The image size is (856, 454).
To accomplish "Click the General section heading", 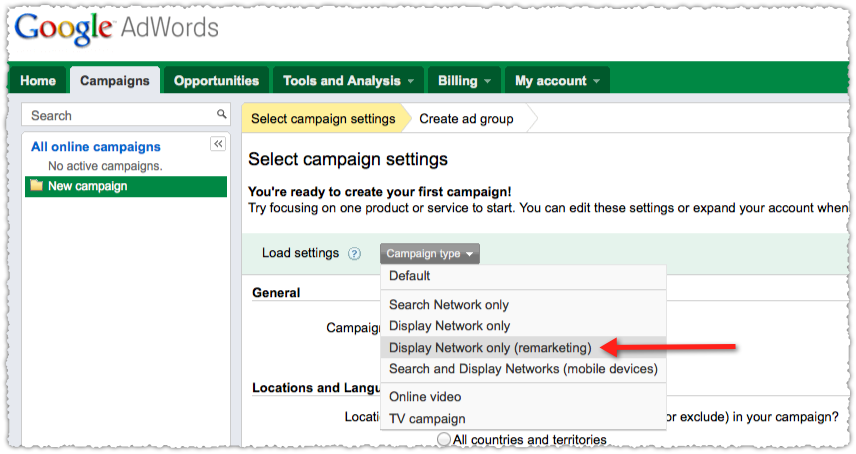I will (x=276, y=292).
